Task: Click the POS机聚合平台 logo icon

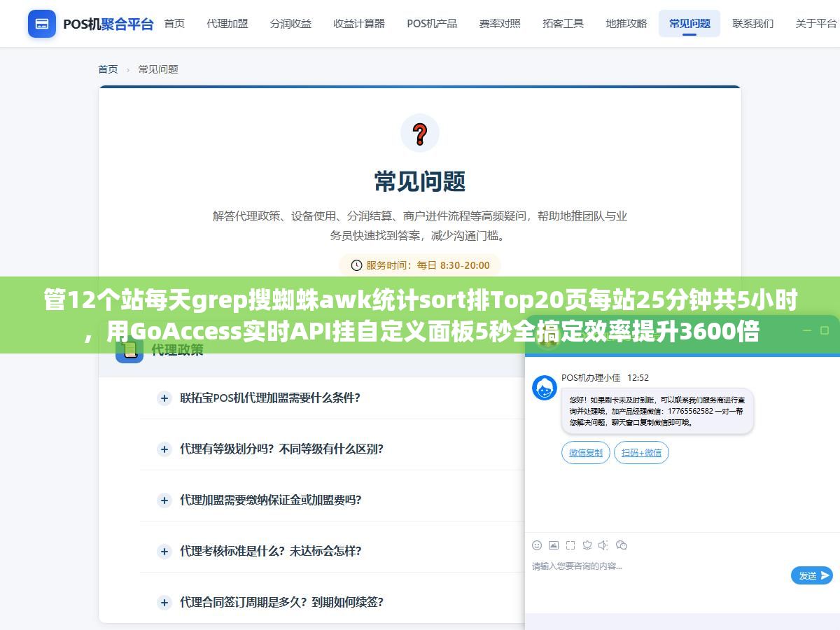Action: 42,24
